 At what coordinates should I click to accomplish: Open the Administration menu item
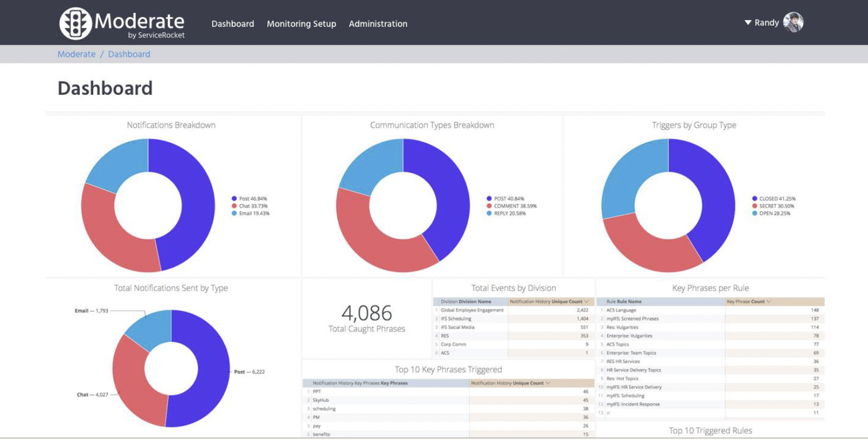[x=378, y=24]
